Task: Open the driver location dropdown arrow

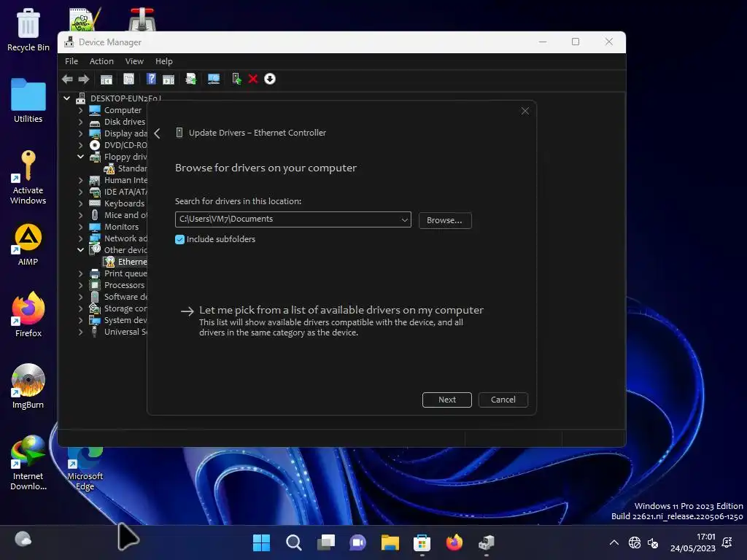Action: click(x=404, y=219)
